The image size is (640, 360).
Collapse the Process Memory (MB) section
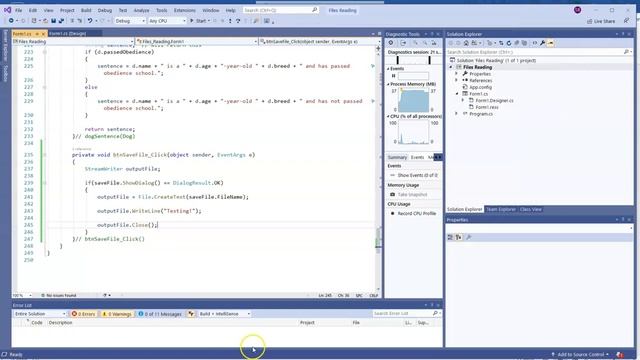coord(388,84)
